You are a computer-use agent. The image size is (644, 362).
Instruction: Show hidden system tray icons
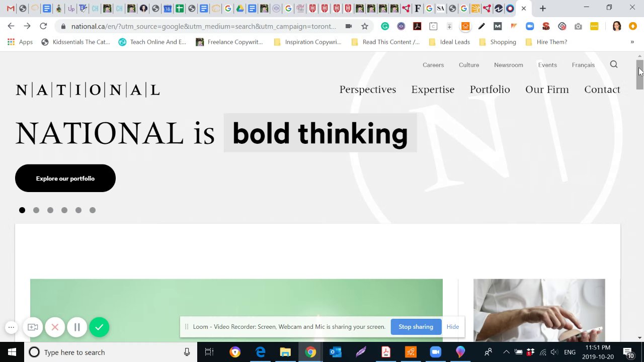pyautogui.click(x=506, y=352)
